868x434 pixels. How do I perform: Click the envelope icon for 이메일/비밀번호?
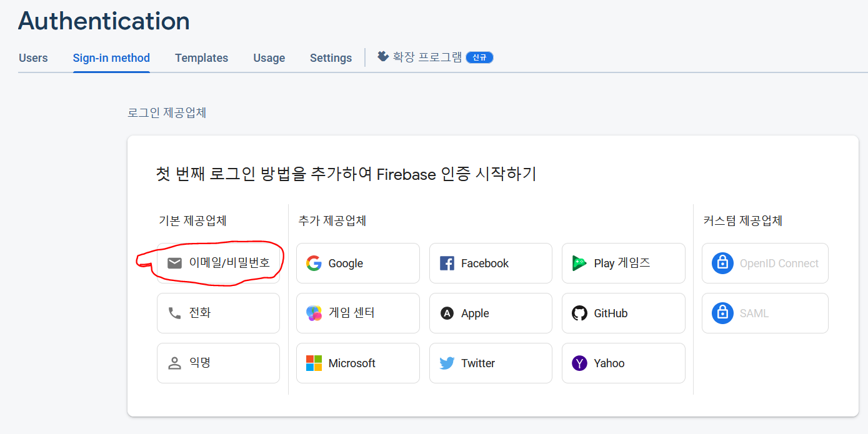(x=174, y=263)
